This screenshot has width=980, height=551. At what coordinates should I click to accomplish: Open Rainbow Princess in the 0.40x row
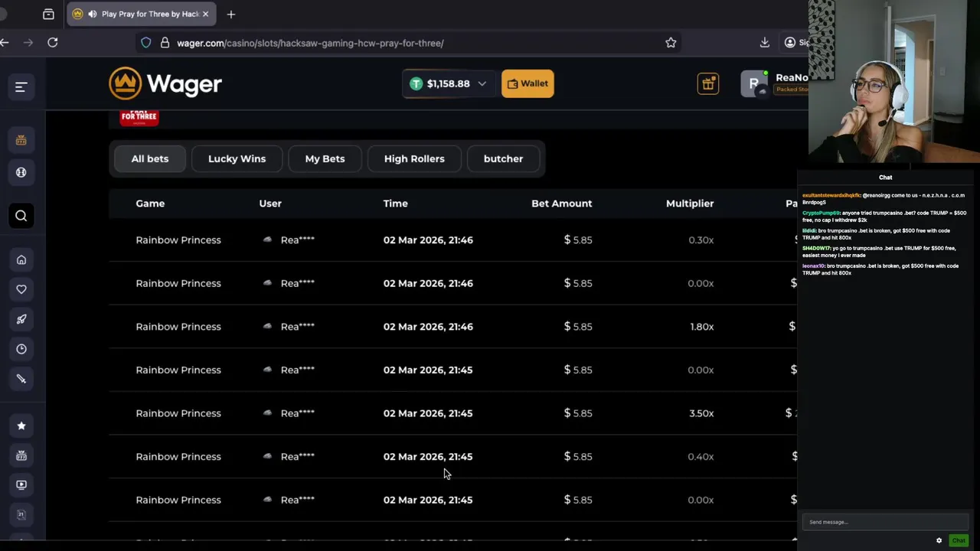pyautogui.click(x=178, y=457)
